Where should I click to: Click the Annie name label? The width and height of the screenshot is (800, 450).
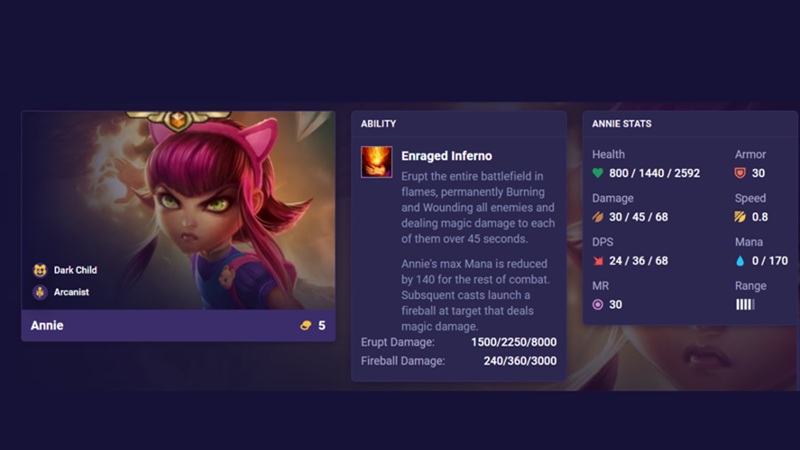tap(47, 326)
